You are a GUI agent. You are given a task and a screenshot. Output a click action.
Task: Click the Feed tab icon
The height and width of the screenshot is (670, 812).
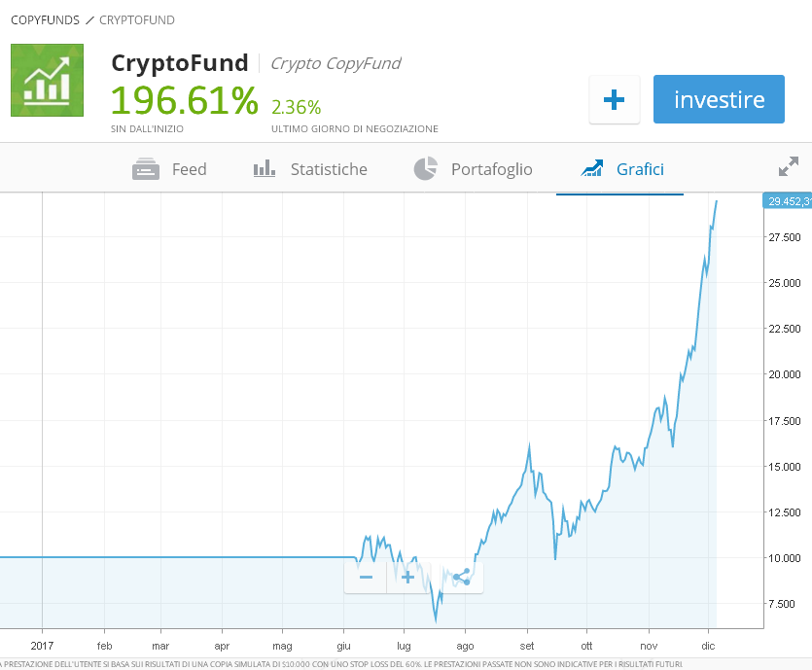(146, 169)
